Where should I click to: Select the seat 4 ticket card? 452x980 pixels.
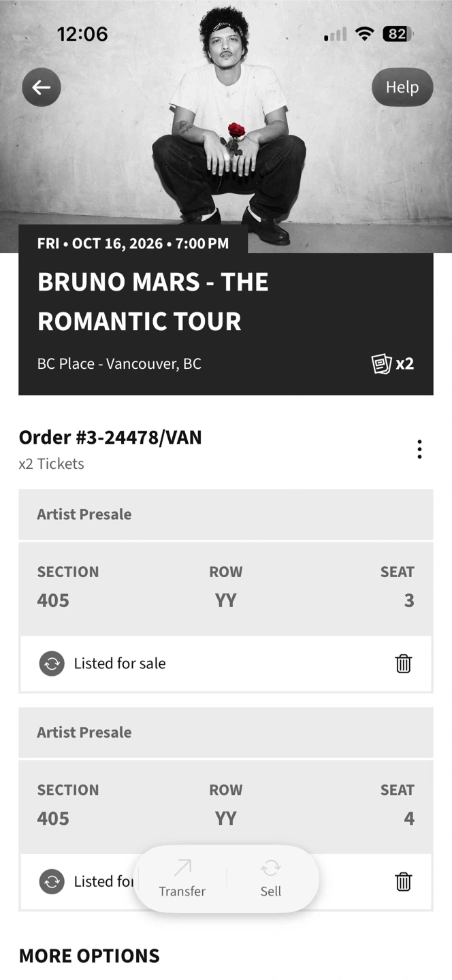pos(225,806)
